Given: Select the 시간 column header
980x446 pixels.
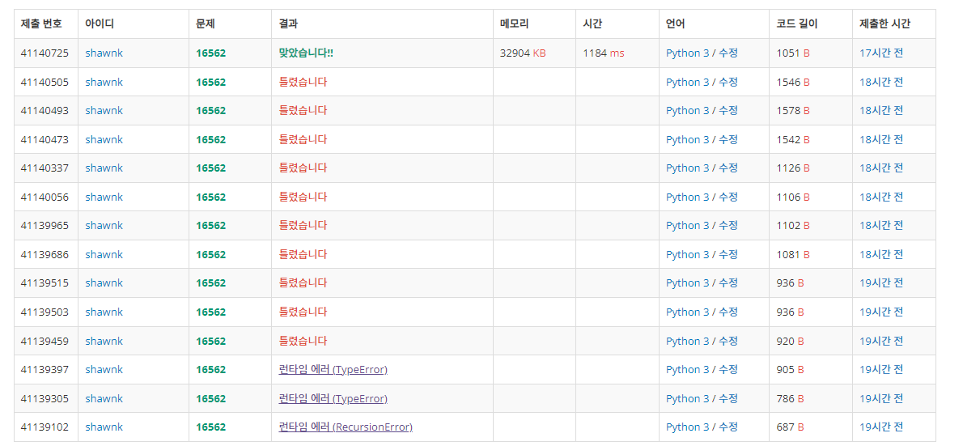Looking at the screenshot, I should [x=592, y=23].
